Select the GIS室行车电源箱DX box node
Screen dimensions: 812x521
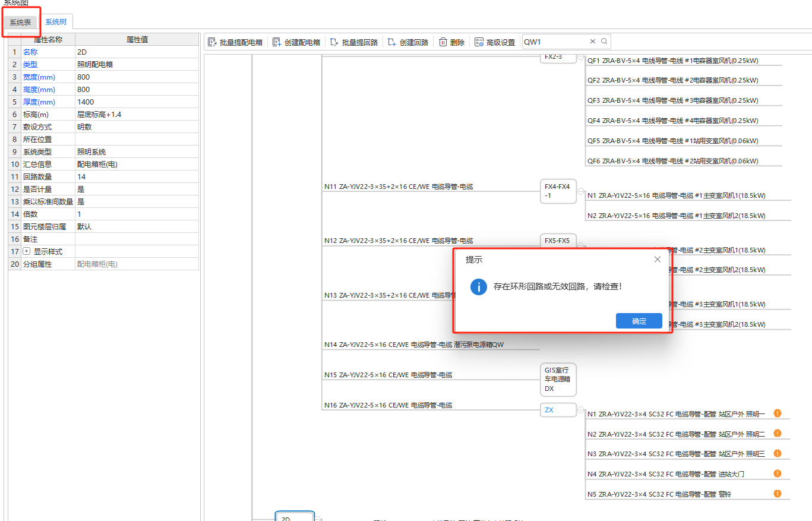[x=558, y=379]
